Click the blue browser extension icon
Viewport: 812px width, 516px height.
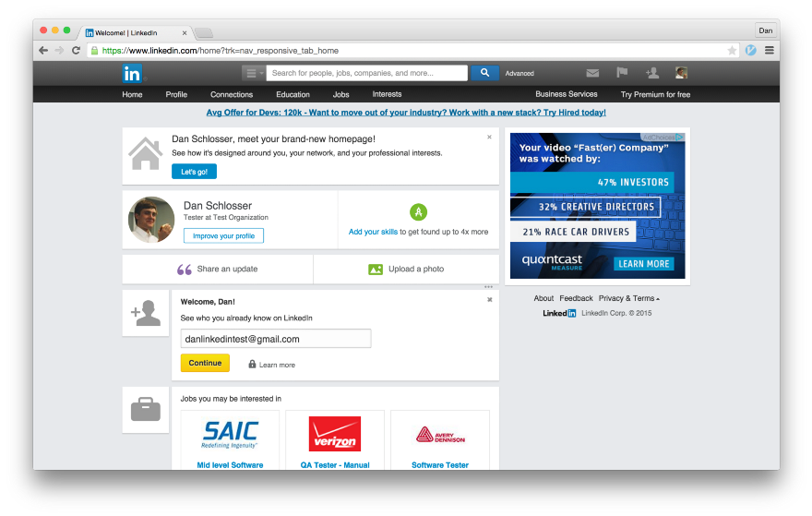click(751, 50)
